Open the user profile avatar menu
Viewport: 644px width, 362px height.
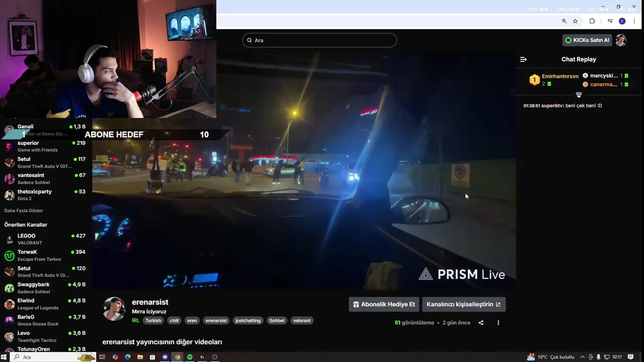click(x=621, y=40)
